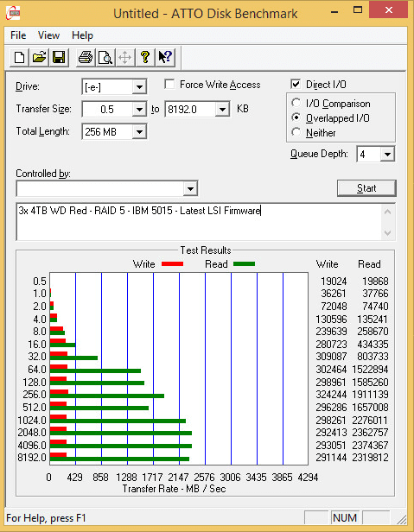Viewport: 414px width, 532px height.
Task: Open Print Preview from the toolbar
Action: click(x=105, y=57)
